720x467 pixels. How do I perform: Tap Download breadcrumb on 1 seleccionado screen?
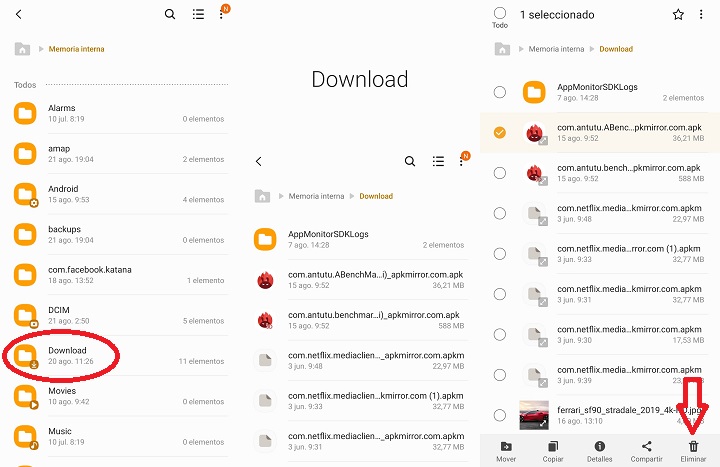tap(616, 49)
